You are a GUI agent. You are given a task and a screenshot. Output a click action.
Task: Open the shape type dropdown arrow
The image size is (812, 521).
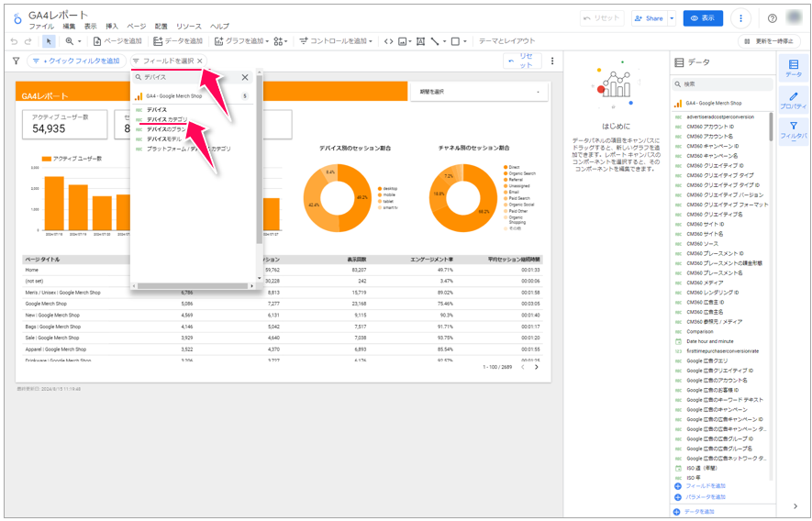click(465, 41)
